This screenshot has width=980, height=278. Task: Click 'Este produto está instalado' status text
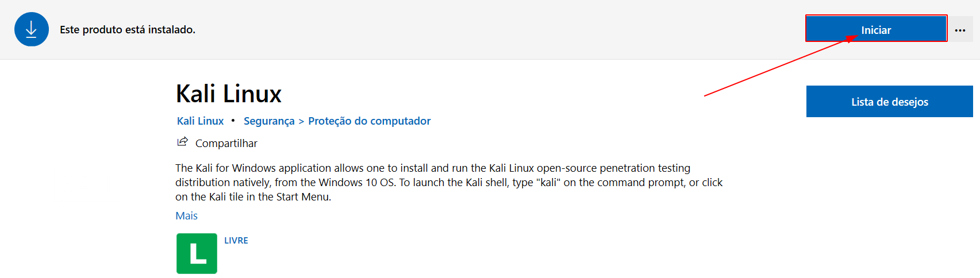click(x=128, y=29)
